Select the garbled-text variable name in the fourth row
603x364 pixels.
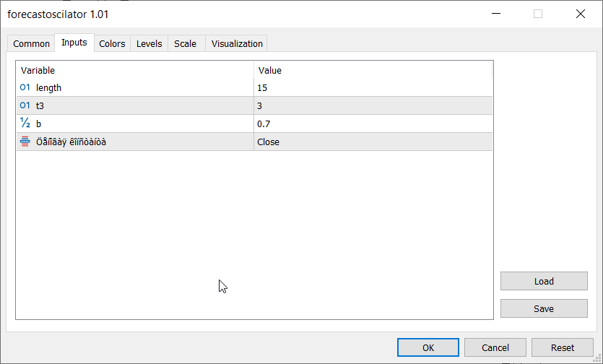71,142
